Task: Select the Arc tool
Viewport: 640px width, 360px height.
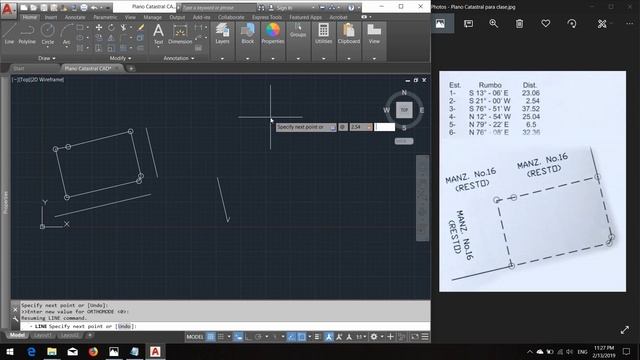Action: point(67,33)
